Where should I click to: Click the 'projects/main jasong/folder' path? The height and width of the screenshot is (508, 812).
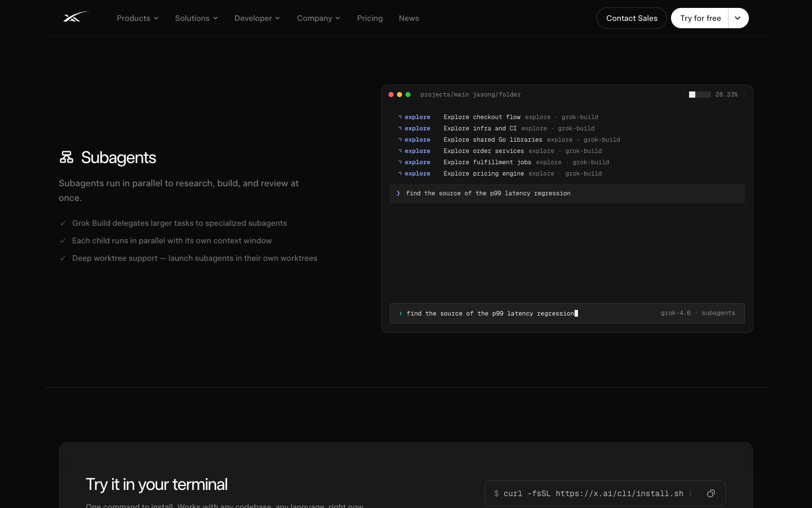tap(471, 95)
